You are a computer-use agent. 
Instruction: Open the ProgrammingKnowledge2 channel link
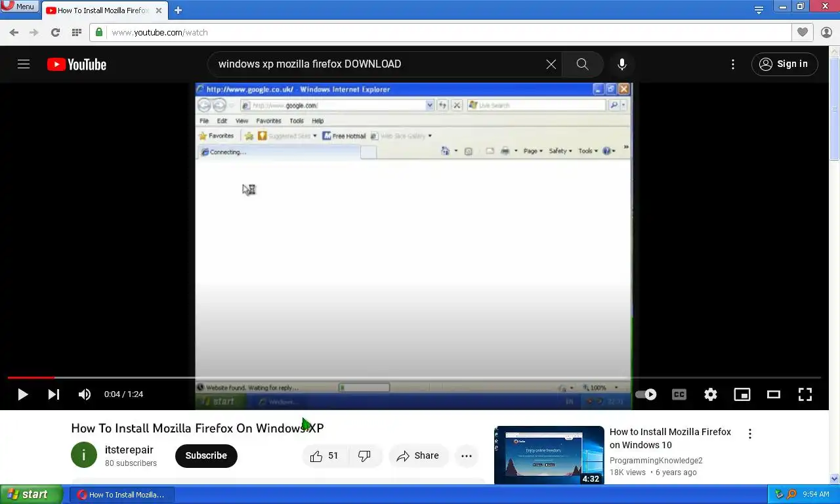(x=656, y=461)
